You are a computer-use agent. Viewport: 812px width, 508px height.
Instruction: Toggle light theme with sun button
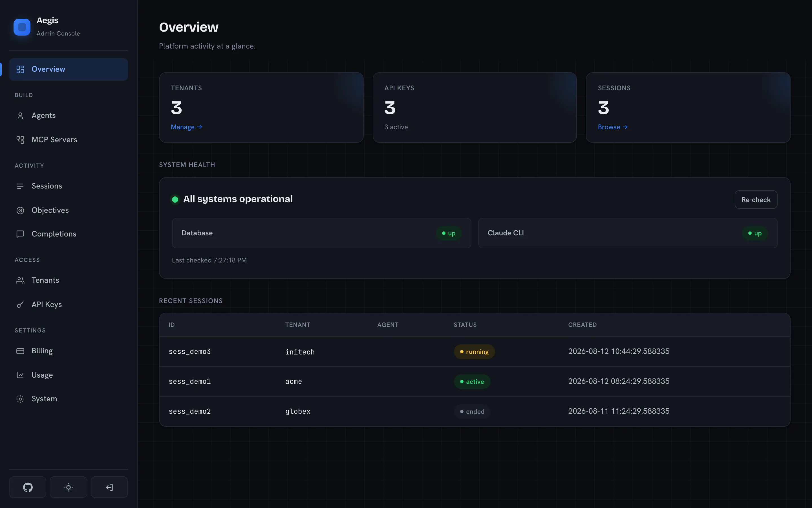click(x=69, y=487)
